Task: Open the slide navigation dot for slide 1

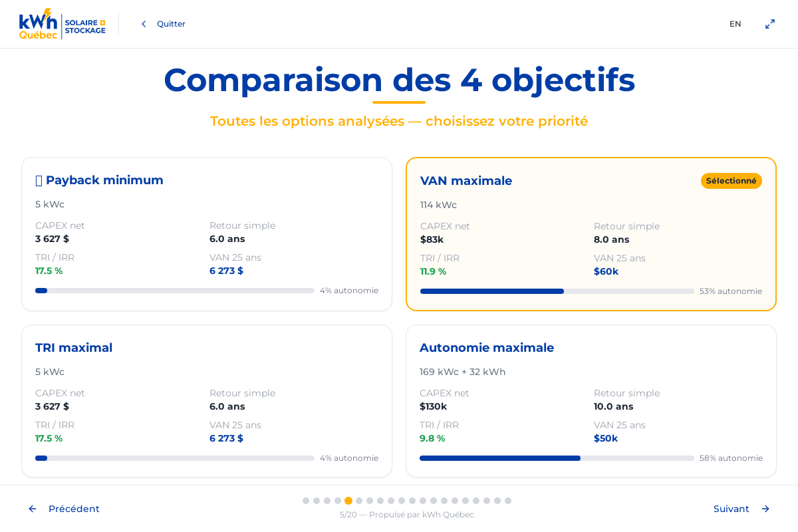Action: 306,501
